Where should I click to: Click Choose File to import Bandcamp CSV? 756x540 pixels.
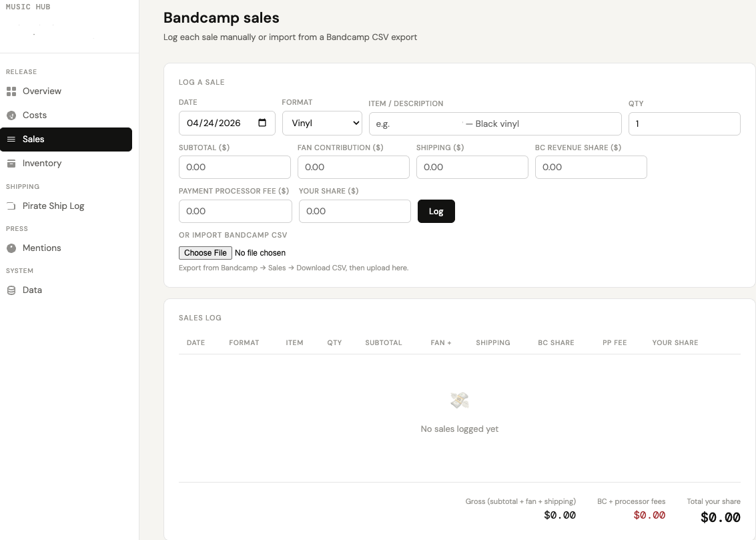click(205, 252)
